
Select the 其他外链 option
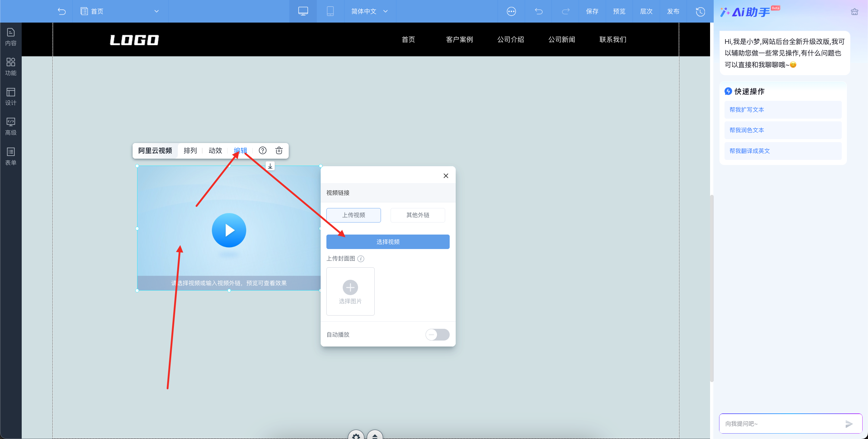coord(417,215)
